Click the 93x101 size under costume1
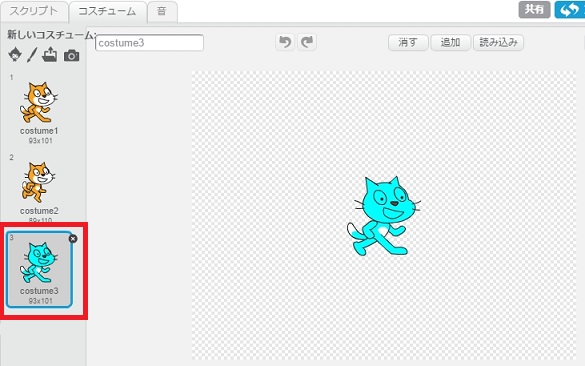The width and height of the screenshot is (585, 366). click(x=40, y=141)
